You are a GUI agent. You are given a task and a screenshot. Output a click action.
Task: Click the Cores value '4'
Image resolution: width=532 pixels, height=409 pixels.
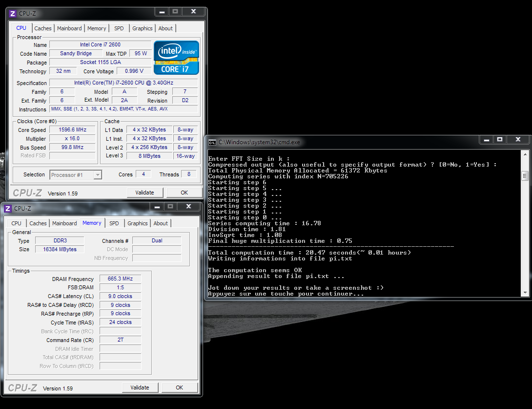tap(143, 174)
